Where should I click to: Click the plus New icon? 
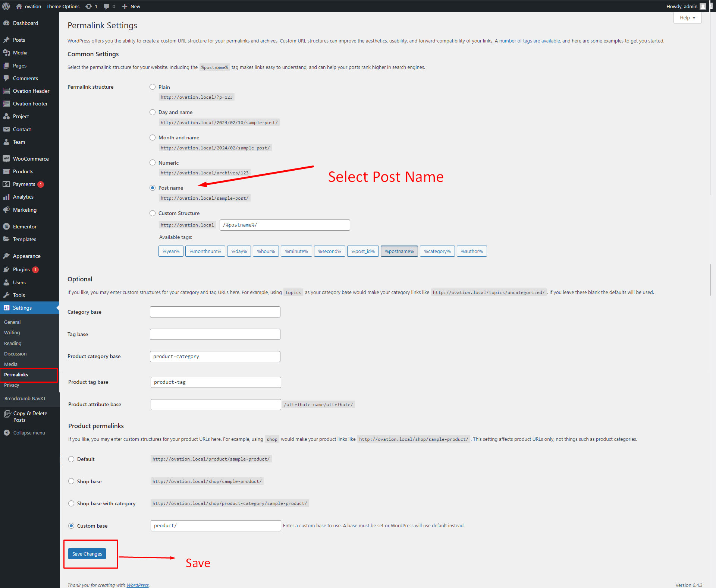pos(125,6)
